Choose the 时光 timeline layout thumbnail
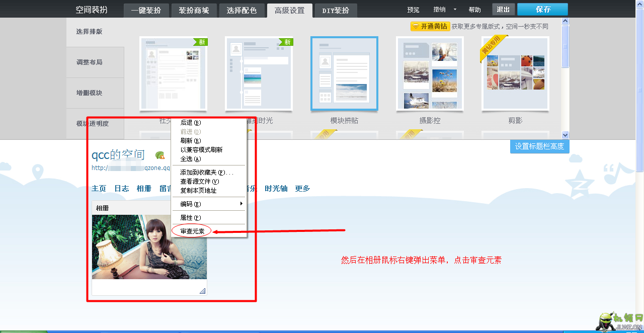The width and height of the screenshot is (644, 333). pyautogui.click(x=259, y=73)
